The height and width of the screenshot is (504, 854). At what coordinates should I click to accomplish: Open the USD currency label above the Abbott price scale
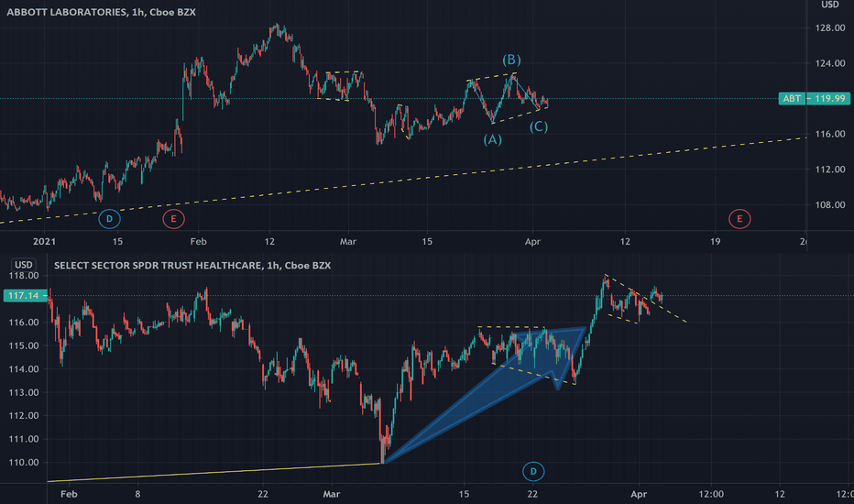830,5
